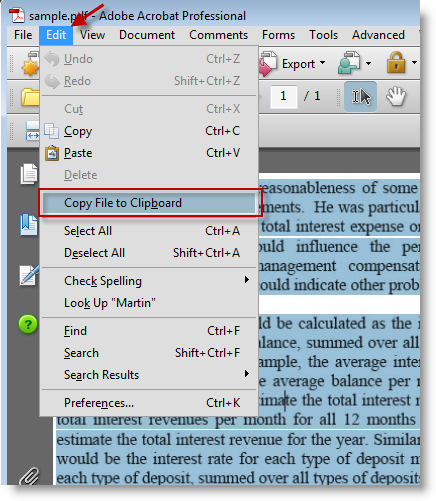Open the Bookmarks panel icon

tap(29, 225)
